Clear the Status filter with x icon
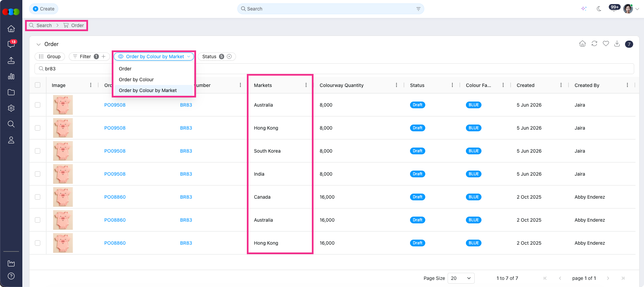The width and height of the screenshot is (644, 287). [229, 57]
